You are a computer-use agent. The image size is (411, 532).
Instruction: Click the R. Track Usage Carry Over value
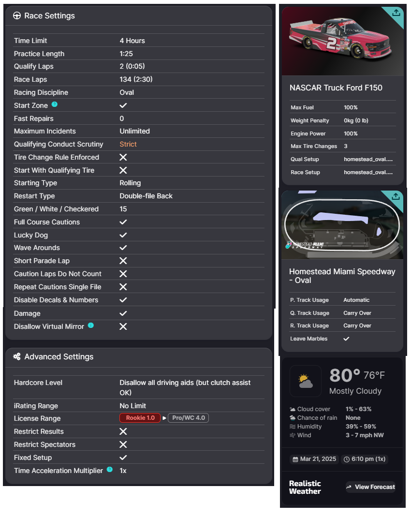[357, 325]
